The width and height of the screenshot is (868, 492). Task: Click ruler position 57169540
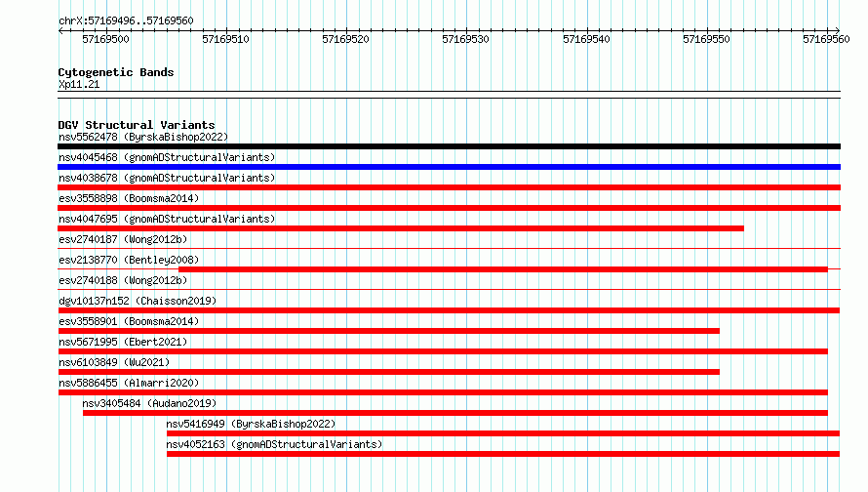tap(587, 39)
